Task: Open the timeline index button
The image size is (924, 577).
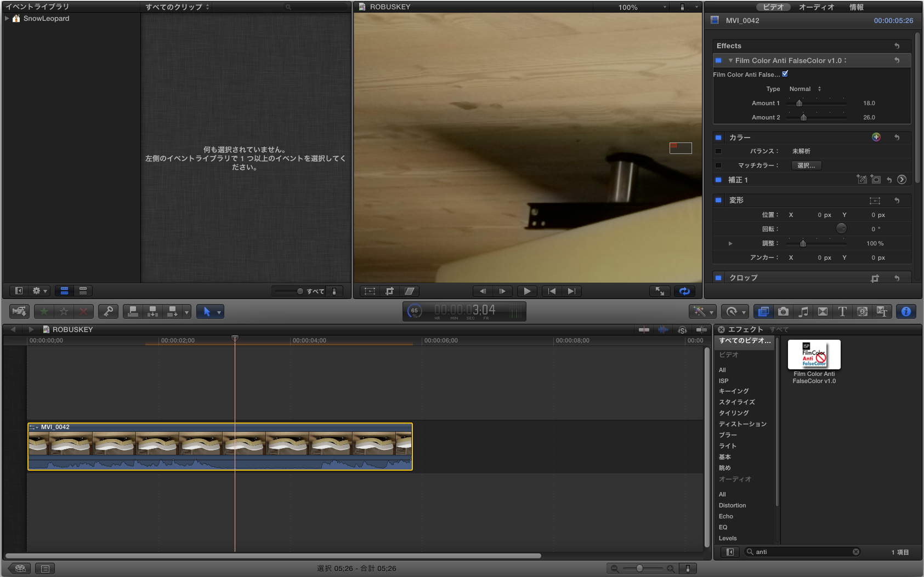Action: [45, 569]
